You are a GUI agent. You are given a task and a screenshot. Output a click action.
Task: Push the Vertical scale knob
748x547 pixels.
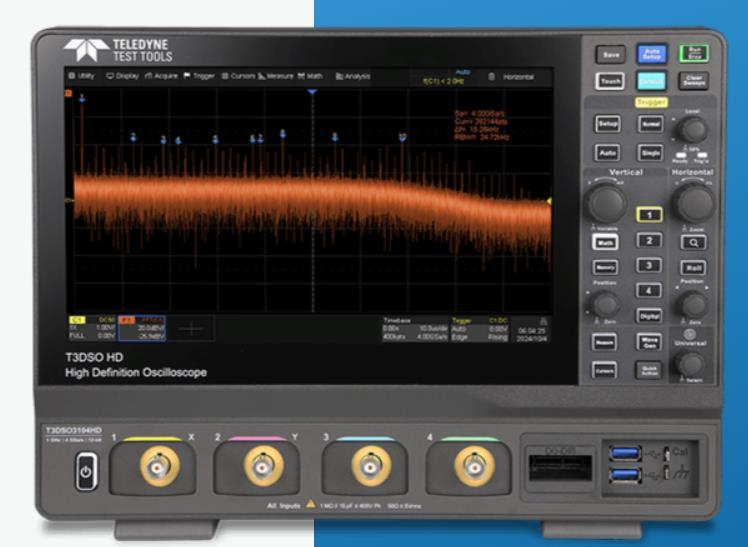606,202
